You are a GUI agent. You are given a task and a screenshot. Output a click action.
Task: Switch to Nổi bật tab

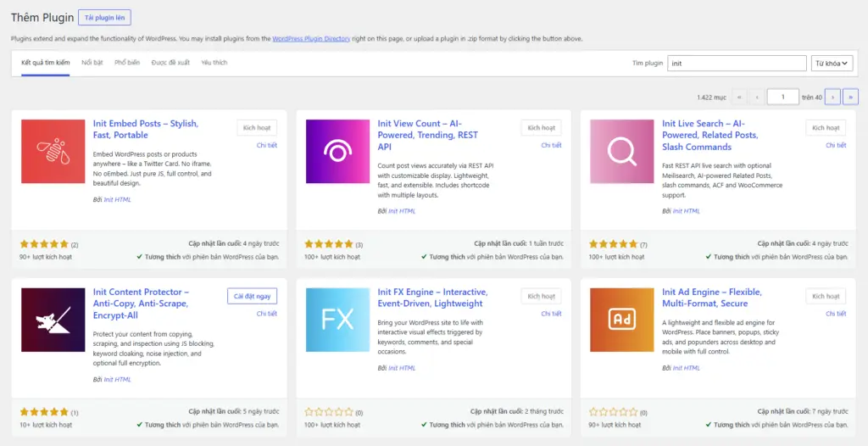(x=92, y=63)
